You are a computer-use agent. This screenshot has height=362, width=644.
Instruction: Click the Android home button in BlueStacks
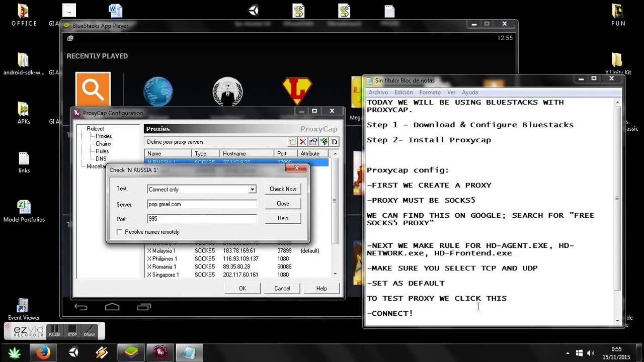pos(112,307)
